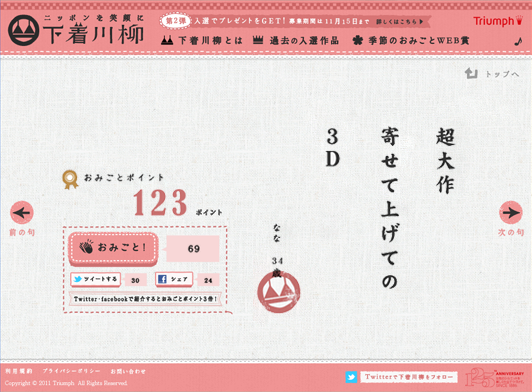Click the next verse right arrow
This screenshot has height=392, width=532.
tap(511, 212)
